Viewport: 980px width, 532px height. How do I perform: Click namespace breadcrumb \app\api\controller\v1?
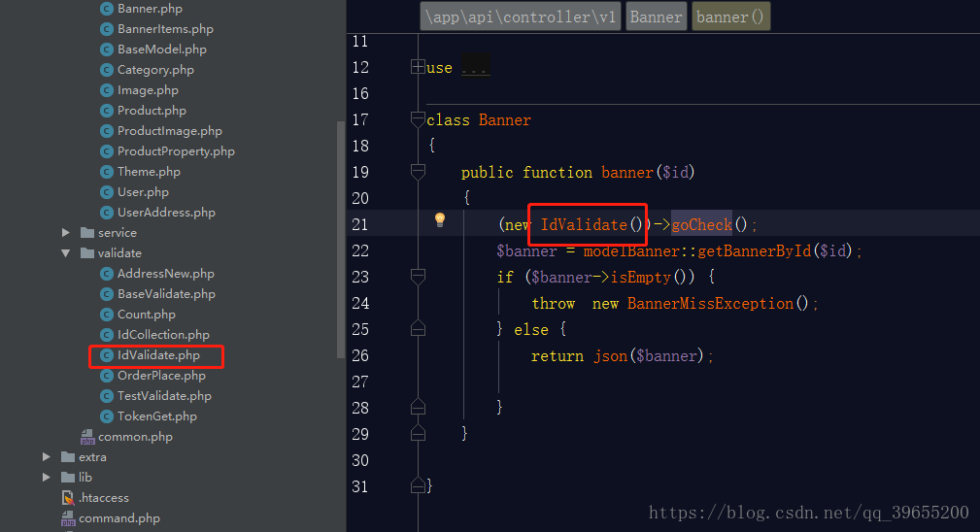(521, 17)
